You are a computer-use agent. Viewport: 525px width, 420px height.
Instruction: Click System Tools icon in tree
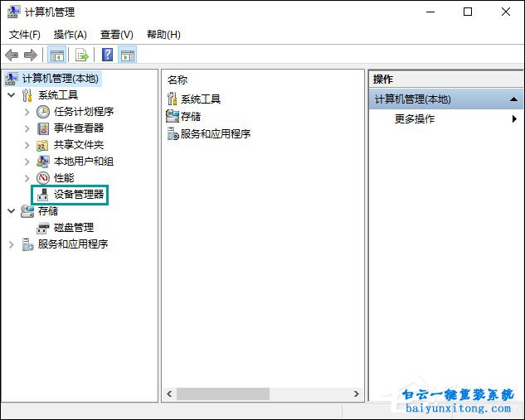(x=27, y=95)
